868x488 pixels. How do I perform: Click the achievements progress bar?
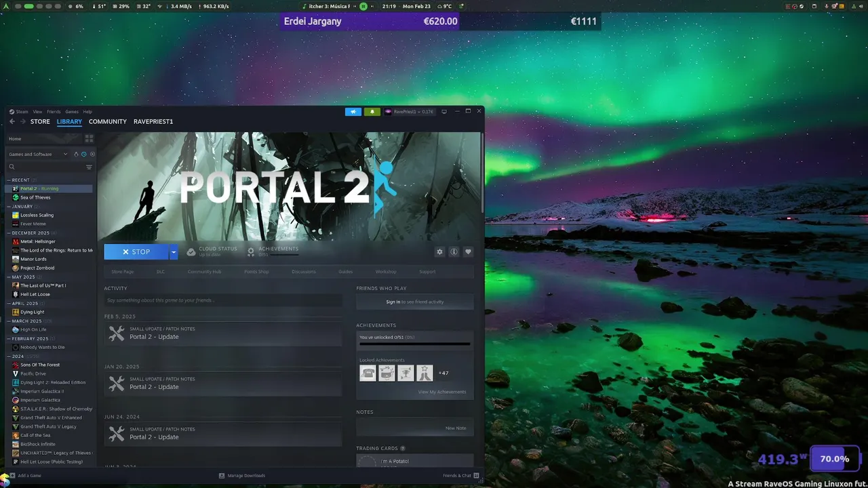coord(415,344)
